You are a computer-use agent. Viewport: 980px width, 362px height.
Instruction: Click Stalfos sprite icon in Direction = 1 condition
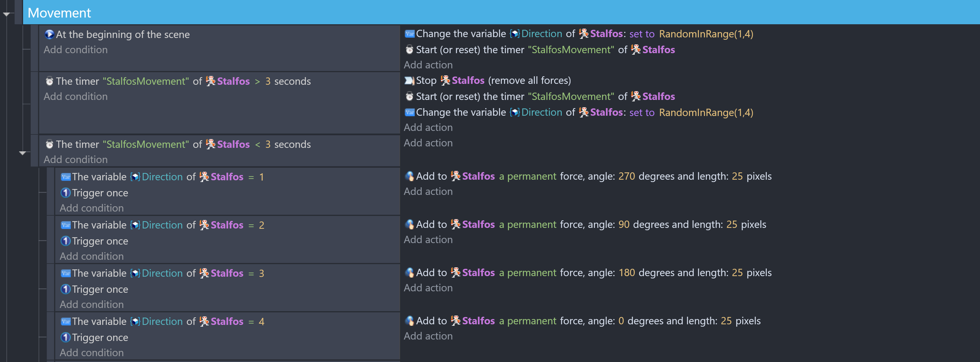coord(204,177)
